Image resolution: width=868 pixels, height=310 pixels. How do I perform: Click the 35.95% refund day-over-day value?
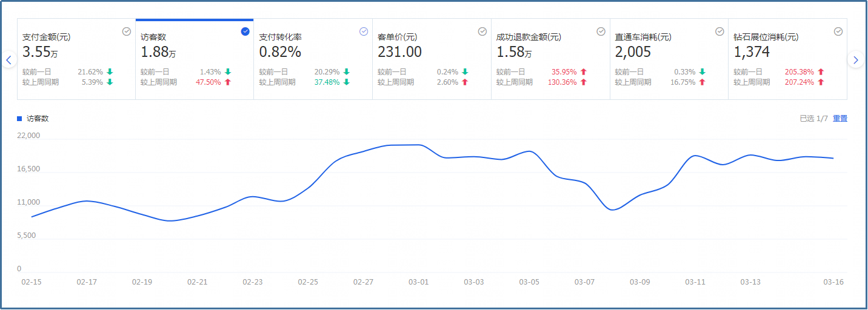[x=564, y=71]
